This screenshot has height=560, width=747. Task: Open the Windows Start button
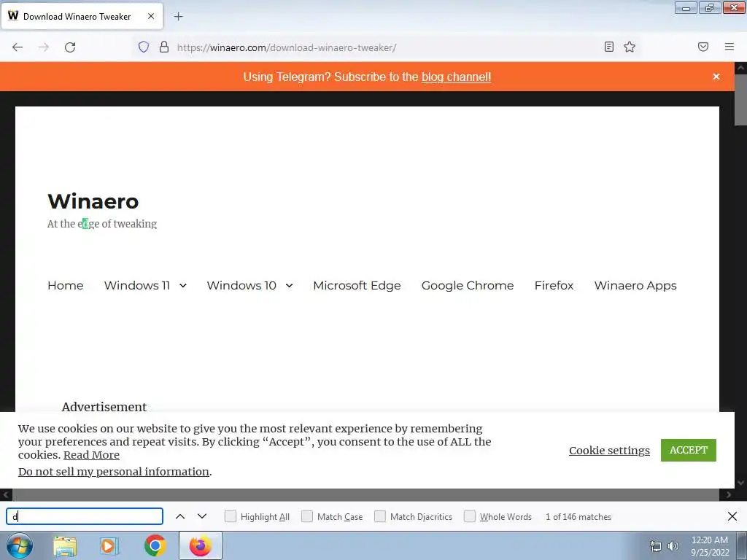(19, 545)
